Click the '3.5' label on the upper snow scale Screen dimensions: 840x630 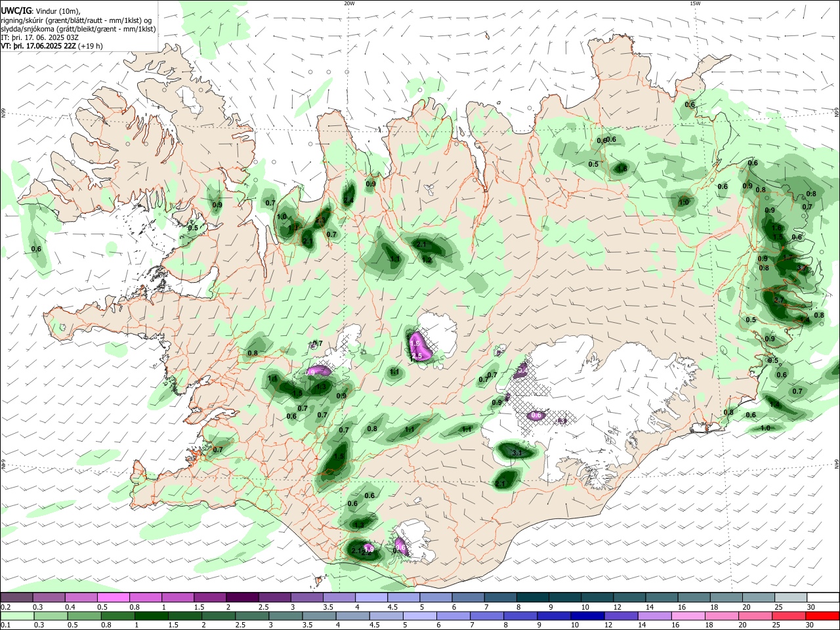point(329,607)
